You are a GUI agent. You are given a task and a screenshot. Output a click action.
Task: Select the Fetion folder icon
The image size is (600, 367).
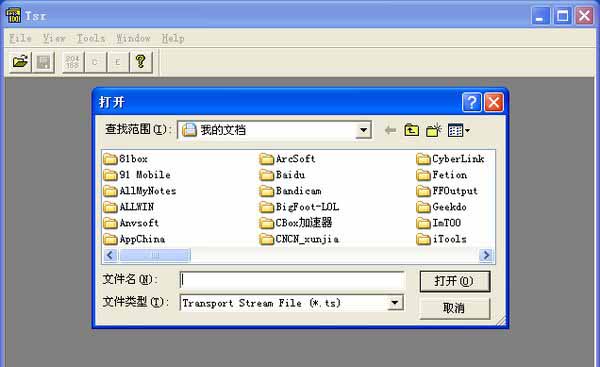(423, 175)
